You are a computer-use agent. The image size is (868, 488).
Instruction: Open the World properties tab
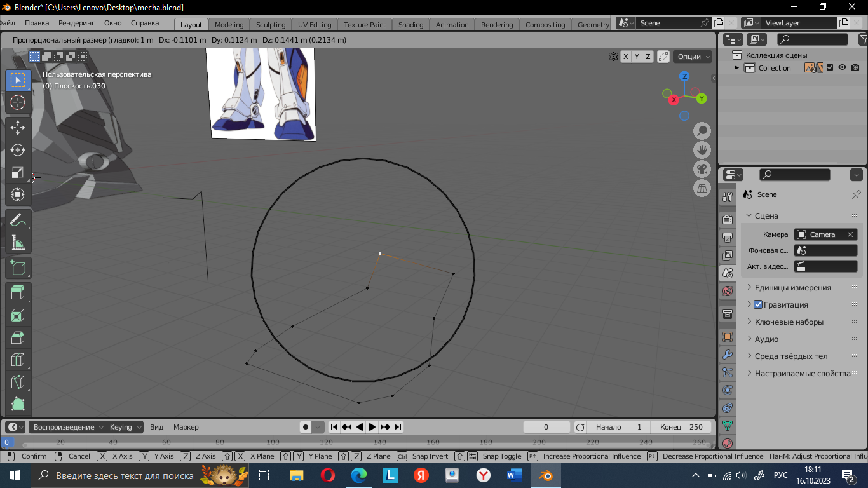point(728,291)
